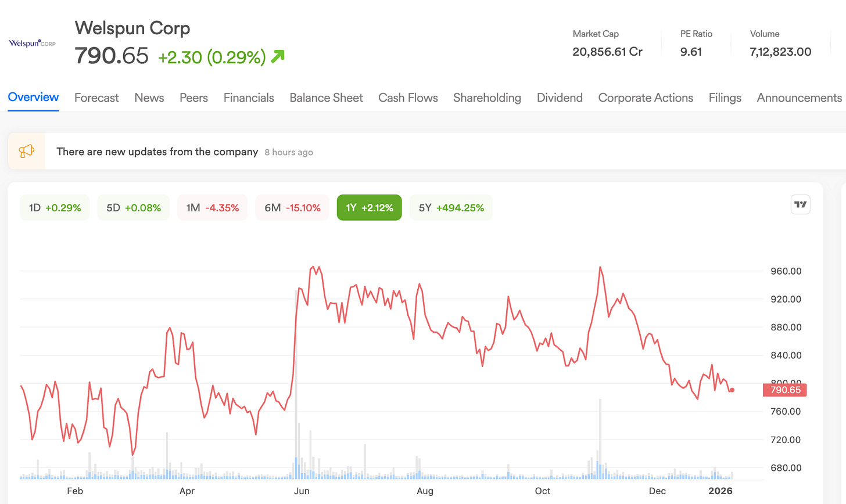This screenshot has width=846, height=504.
Task: Select the 5D +0.08% range
Action: click(x=134, y=207)
